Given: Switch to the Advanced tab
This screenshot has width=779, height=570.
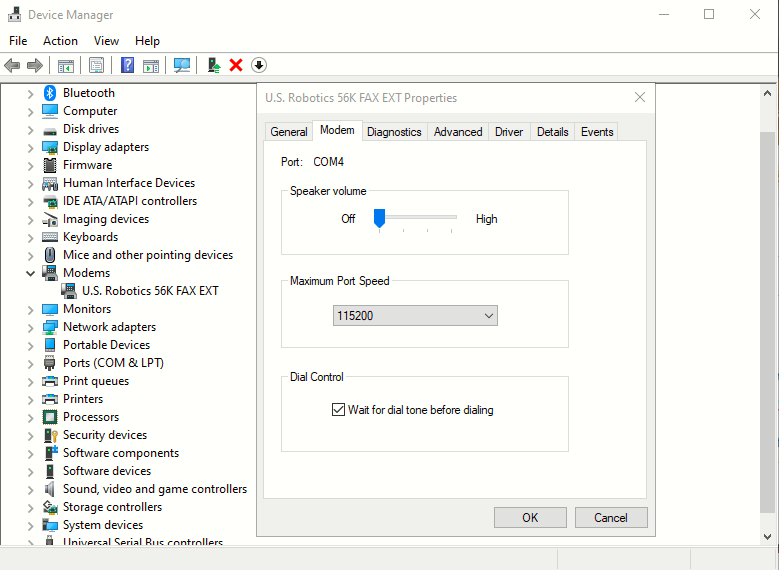Looking at the screenshot, I should tap(458, 132).
